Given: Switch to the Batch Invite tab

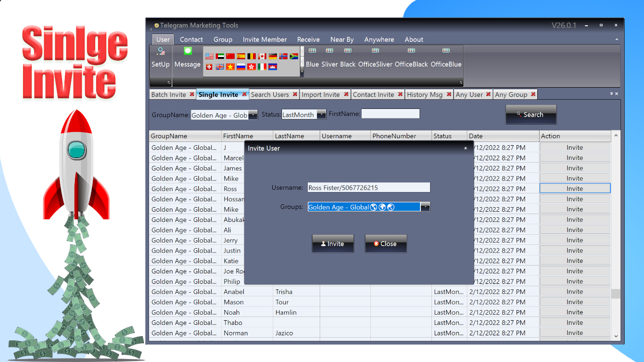Looking at the screenshot, I should pyautogui.click(x=169, y=94).
